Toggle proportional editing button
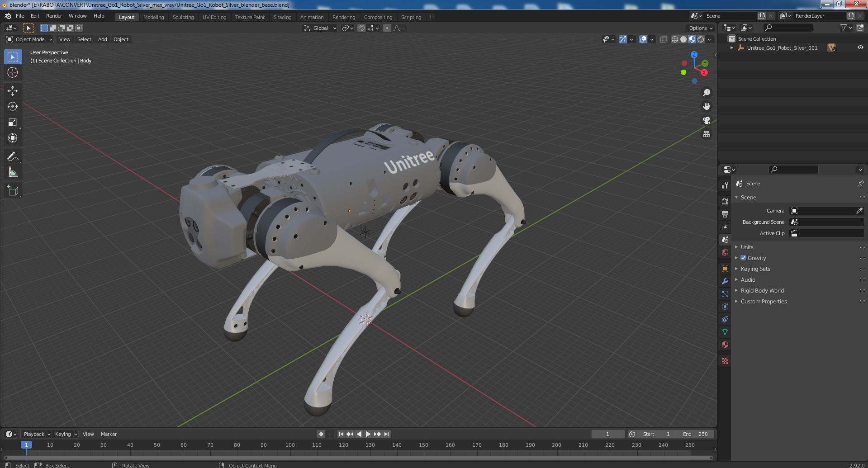 [387, 28]
